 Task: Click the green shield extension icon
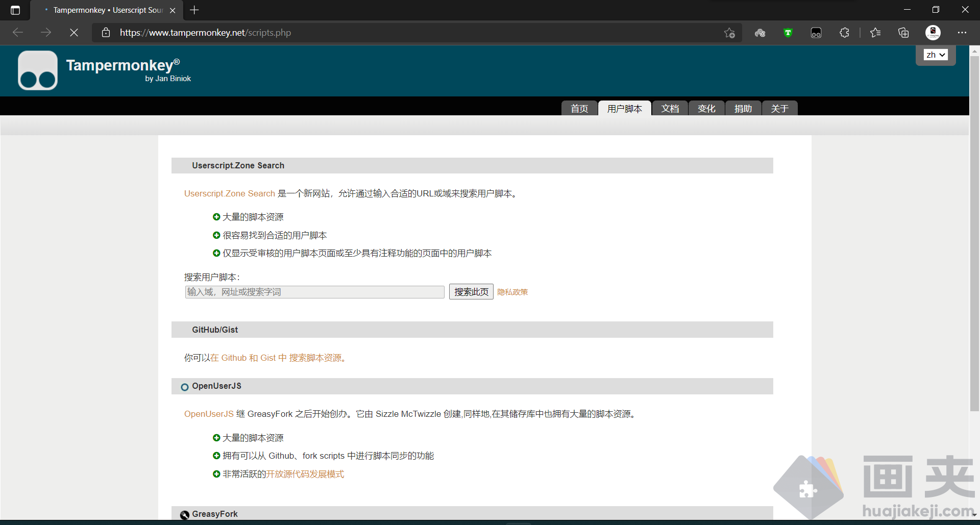pyautogui.click(x=788, y=33)
